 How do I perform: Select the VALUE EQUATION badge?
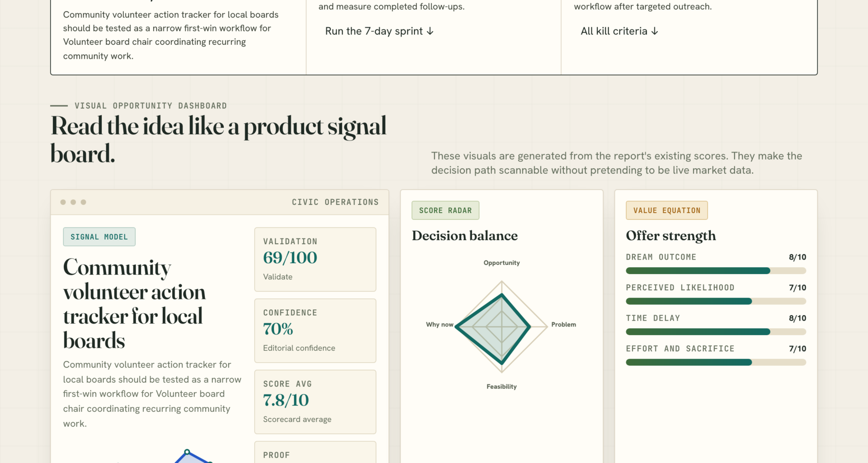click(667, 210)
